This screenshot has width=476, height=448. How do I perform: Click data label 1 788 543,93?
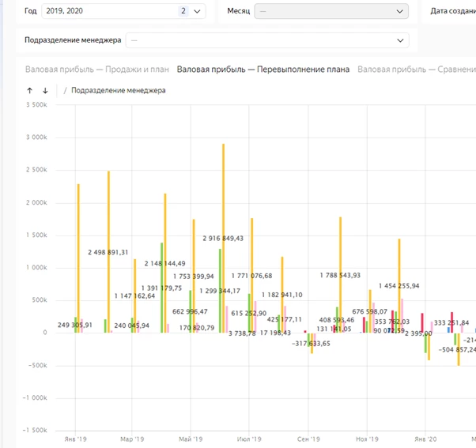coord(340,276)
